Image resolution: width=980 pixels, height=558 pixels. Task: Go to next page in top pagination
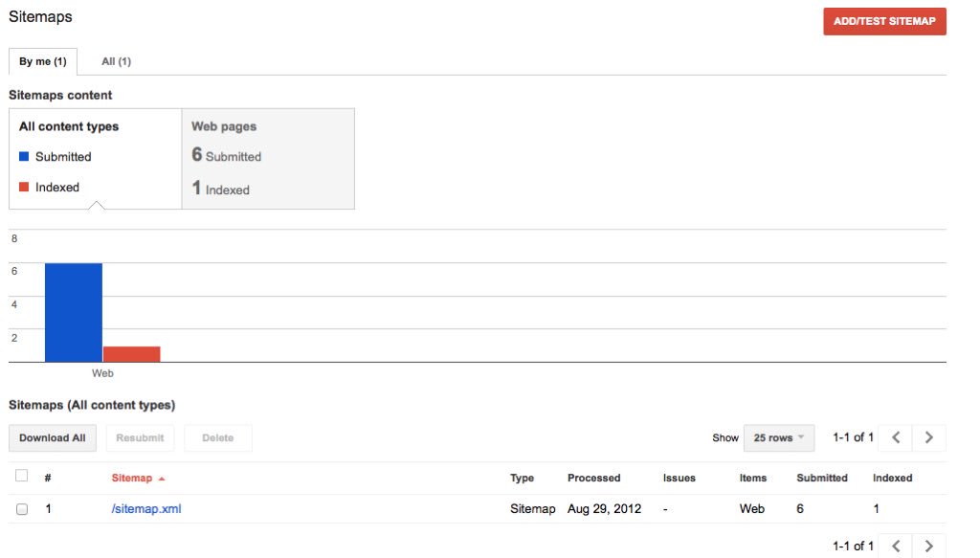click(928, 437)
